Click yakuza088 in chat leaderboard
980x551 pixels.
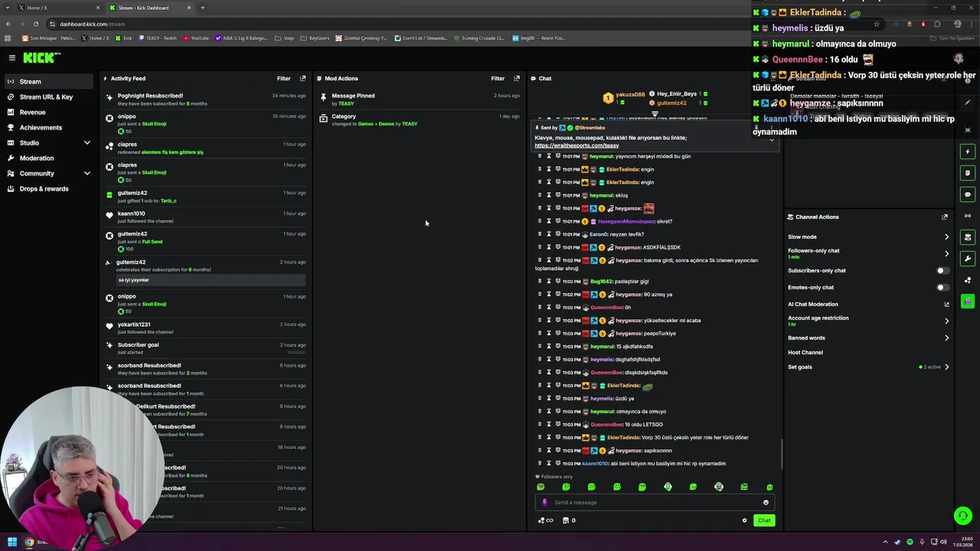click(631, 94)
